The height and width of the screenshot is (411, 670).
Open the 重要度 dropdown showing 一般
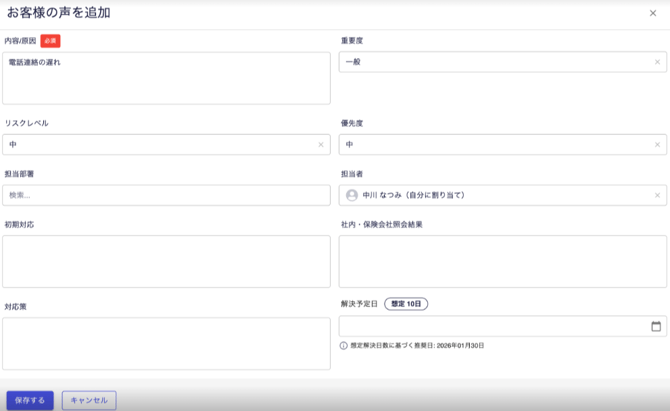pos(495,62)
